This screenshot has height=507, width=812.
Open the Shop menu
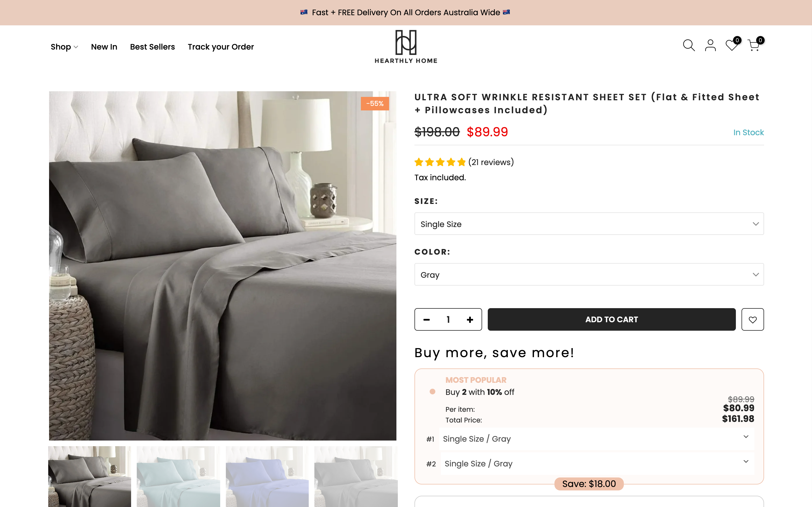tap(64, 46)
